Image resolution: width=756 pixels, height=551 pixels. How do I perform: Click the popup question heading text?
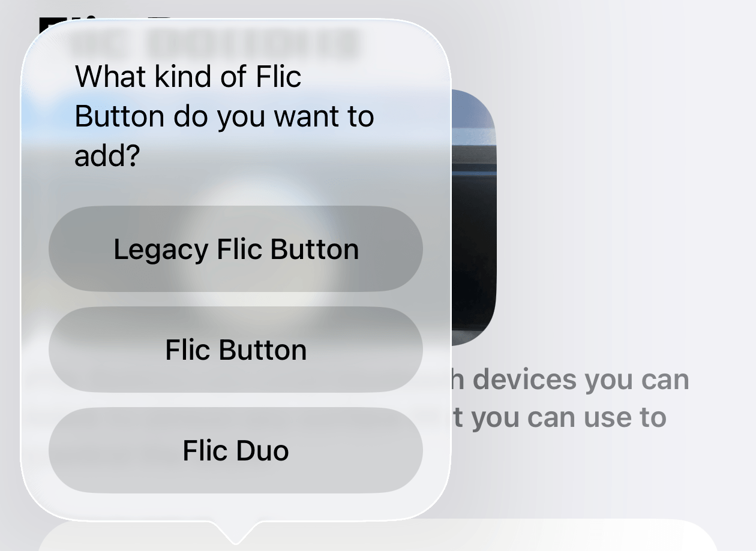pyautogui.click(x=224, y=116)
